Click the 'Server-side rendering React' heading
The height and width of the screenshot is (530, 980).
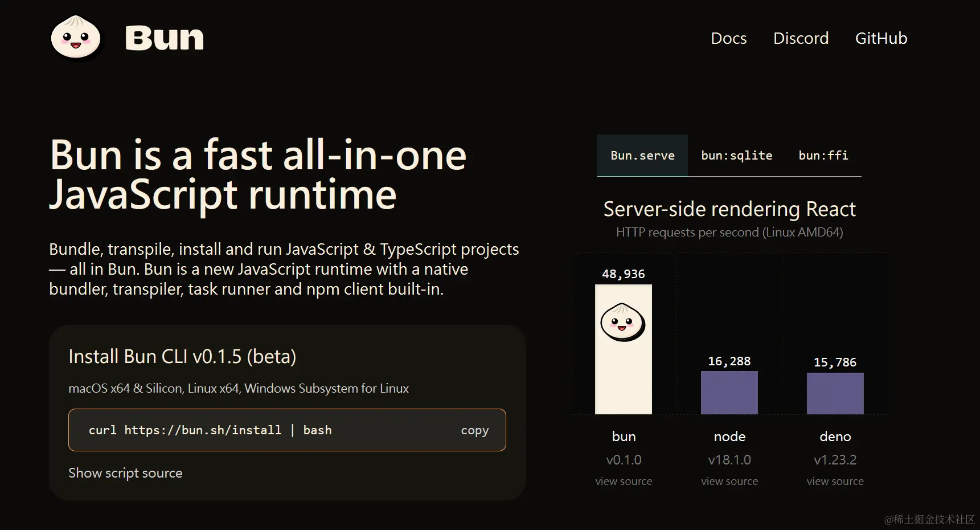tap(729, 209)
